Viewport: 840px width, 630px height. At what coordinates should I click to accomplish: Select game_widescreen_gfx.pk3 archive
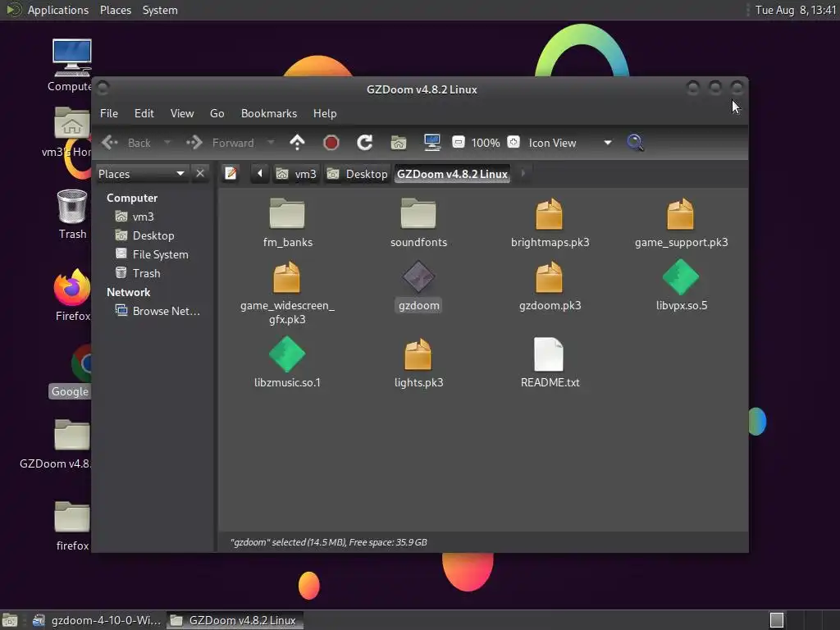pos(288,293)
